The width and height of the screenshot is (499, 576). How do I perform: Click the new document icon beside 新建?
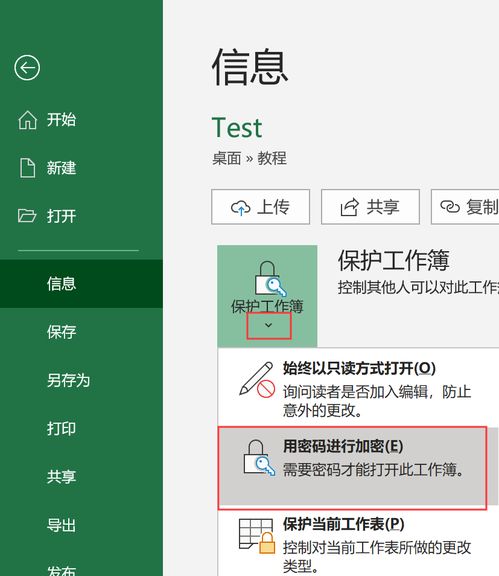click(x=28, y=168)
